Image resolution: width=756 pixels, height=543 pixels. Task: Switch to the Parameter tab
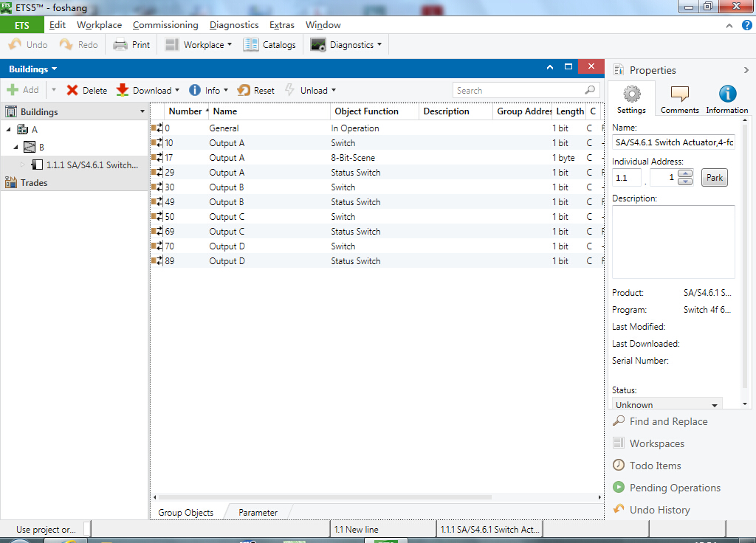coord(258,513)
